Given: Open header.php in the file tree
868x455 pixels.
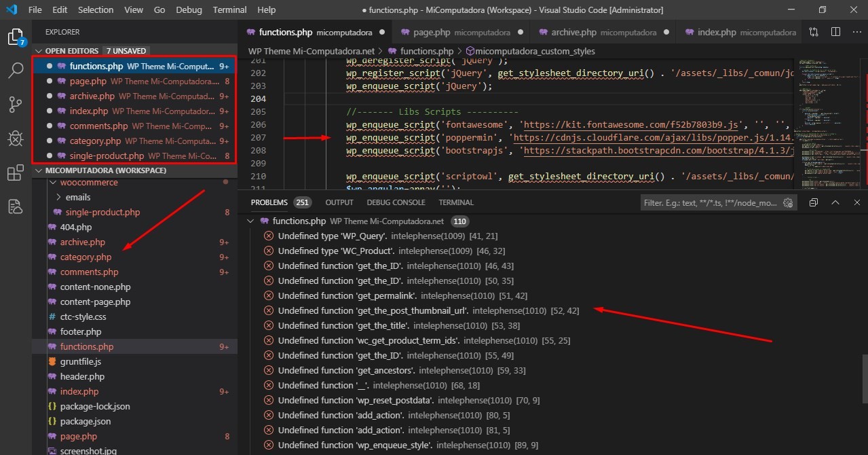Looking at the screenshot, I should pyautogui.click(x=82, y=376).
